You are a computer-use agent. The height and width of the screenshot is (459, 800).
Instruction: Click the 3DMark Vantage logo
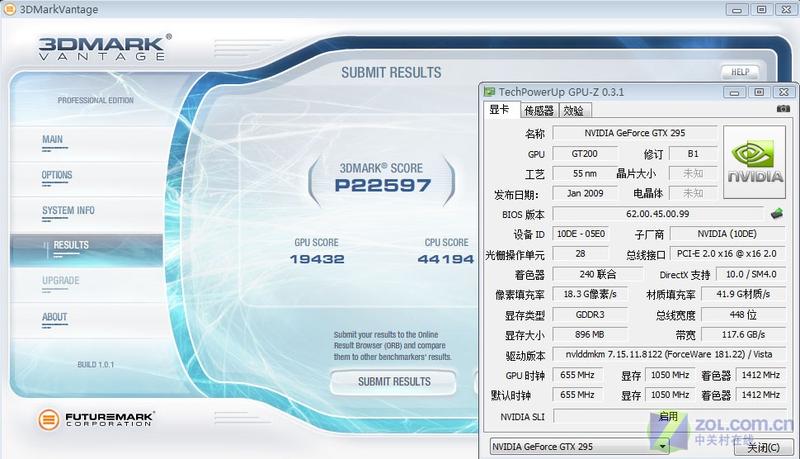(x=105, y=47)
